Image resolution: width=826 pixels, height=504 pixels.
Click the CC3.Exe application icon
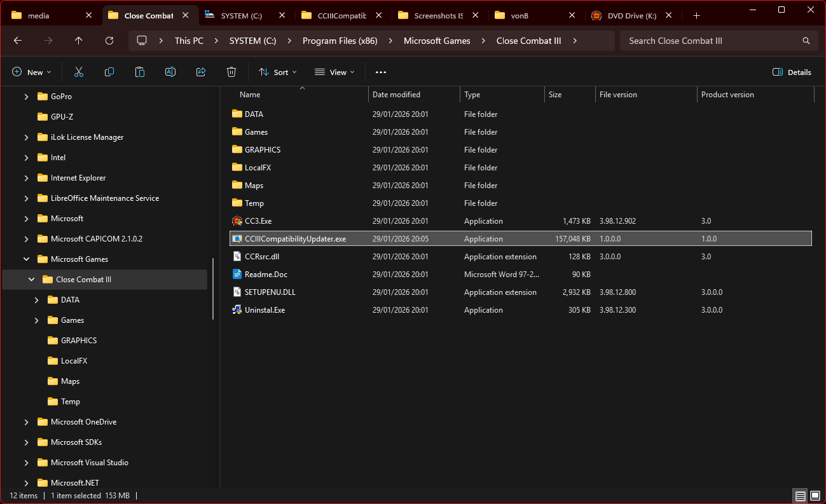tap(237, 221)
